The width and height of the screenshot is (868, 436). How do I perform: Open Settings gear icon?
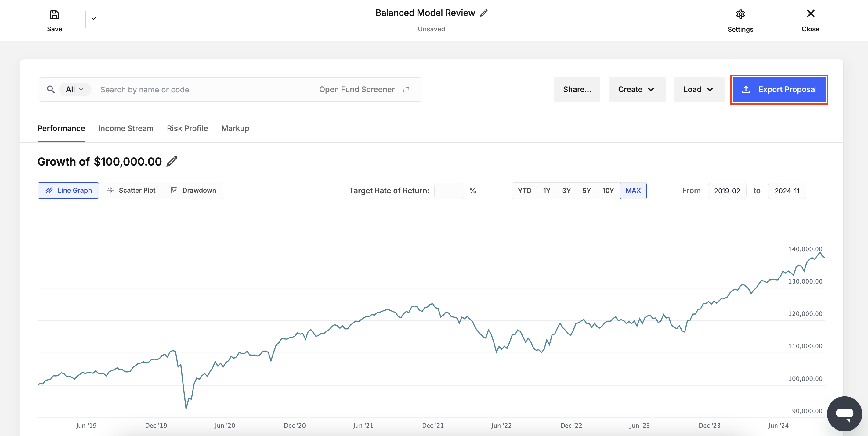(x=740, y=14)
